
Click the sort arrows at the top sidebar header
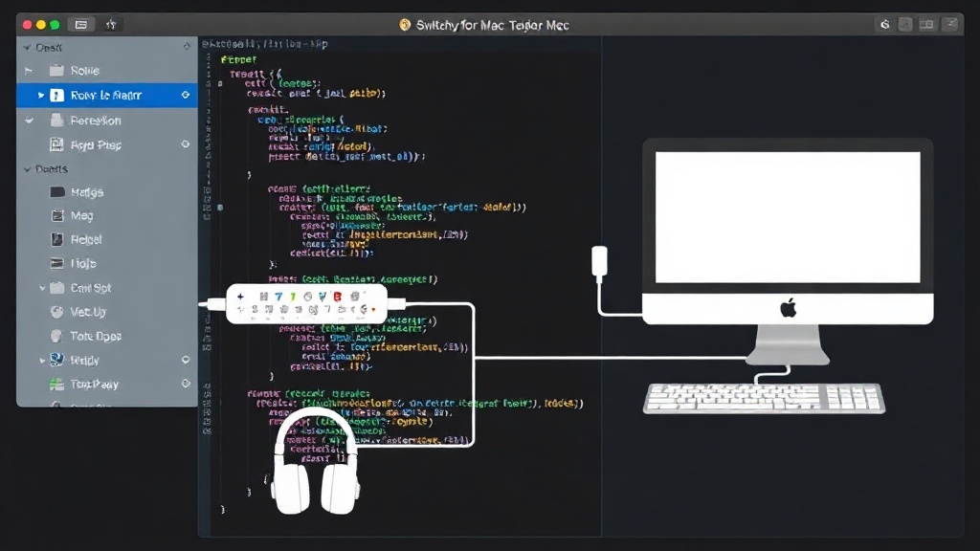pos(187,47)
